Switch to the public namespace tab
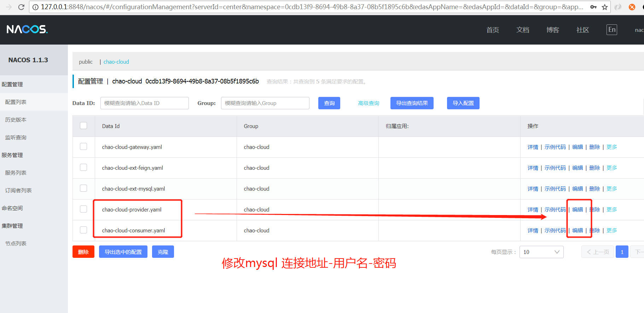Image resolution: width=644 pixels, height=313 pixels. click(86, 62)
